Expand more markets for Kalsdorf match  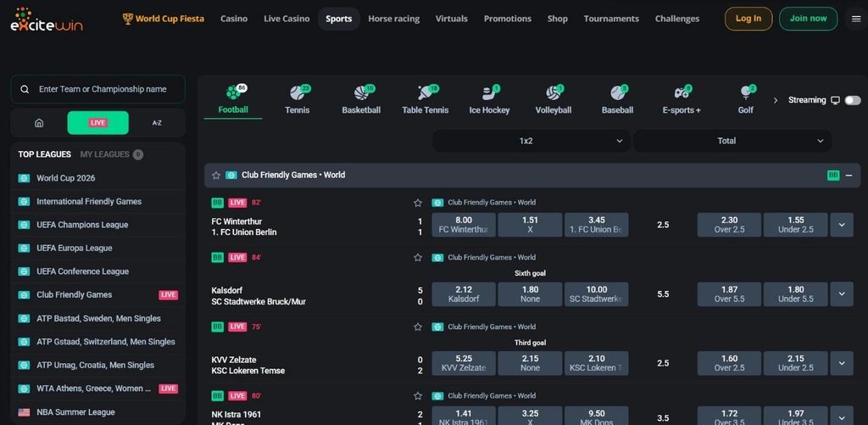click(x=842, y=294)
